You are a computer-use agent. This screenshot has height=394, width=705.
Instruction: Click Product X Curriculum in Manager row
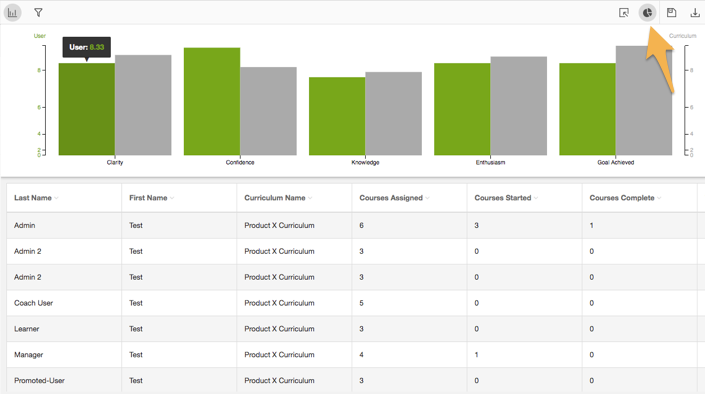click(279, 355)
